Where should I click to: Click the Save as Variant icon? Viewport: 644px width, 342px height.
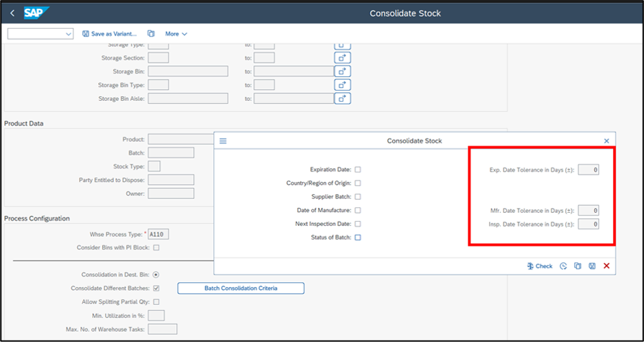(86, 34)
